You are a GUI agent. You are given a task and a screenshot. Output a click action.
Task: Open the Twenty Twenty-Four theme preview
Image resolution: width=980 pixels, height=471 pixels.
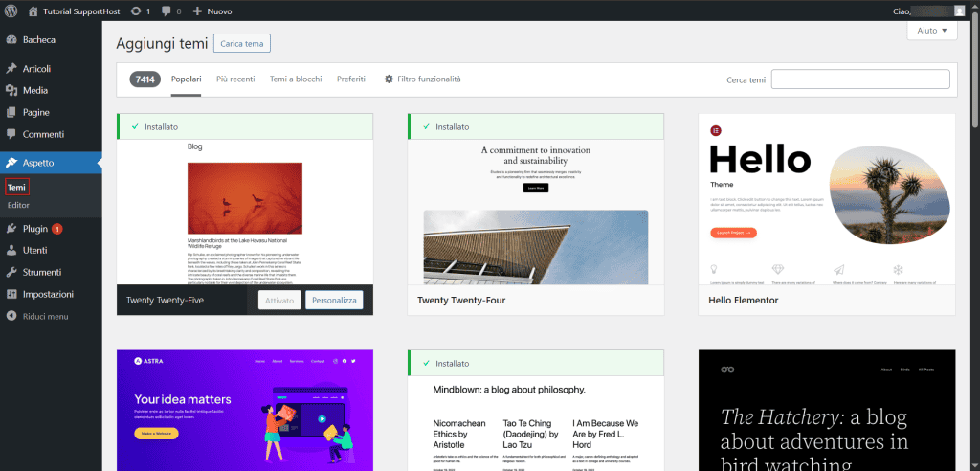click(536, 212)
